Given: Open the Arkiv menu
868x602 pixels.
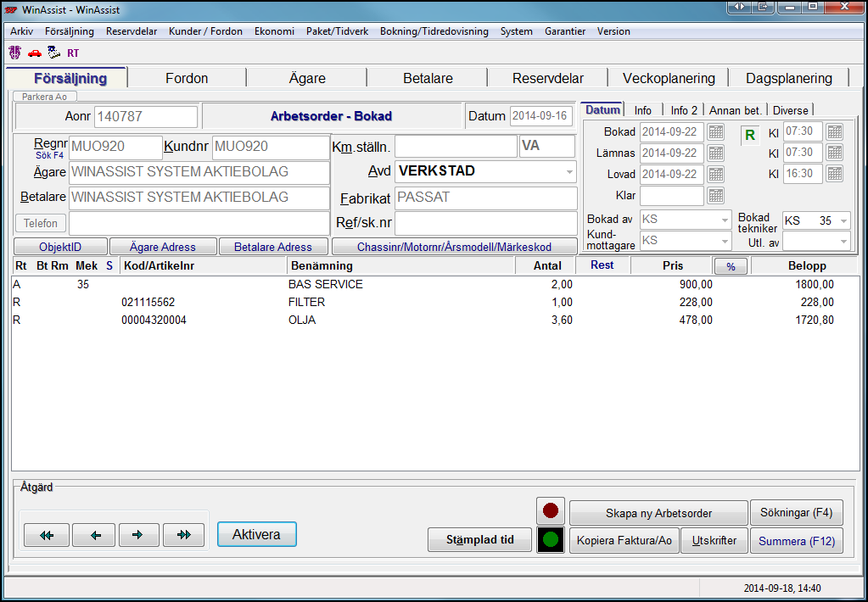Looking at the screenshot, I should (21, 31).
